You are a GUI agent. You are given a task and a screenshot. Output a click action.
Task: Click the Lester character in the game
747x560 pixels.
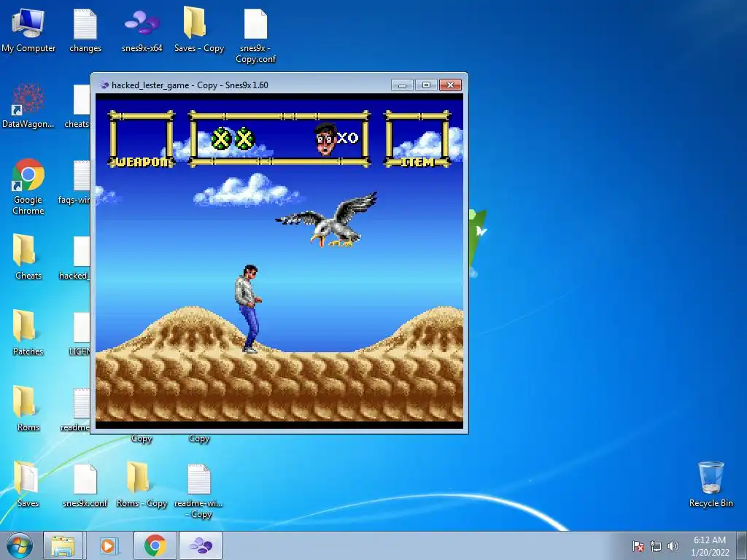pyautogui.click(x=248, y=309)
